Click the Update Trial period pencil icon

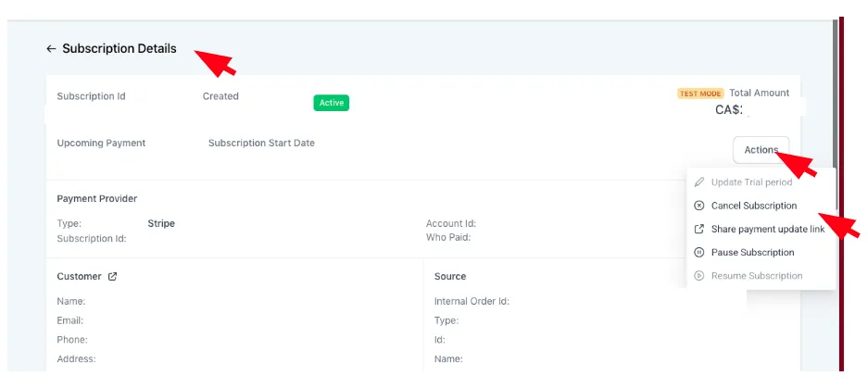(x=699, y=182)
